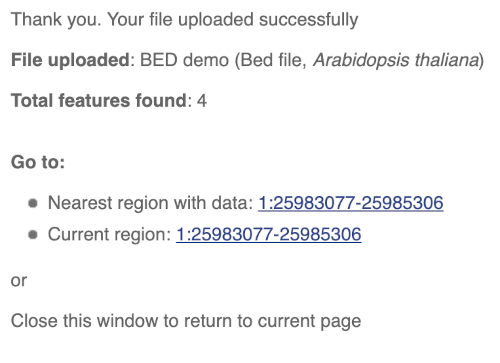The image size is (500, 363).
Task: Click the words 'current page' in the bottom line
Action: 309,321
